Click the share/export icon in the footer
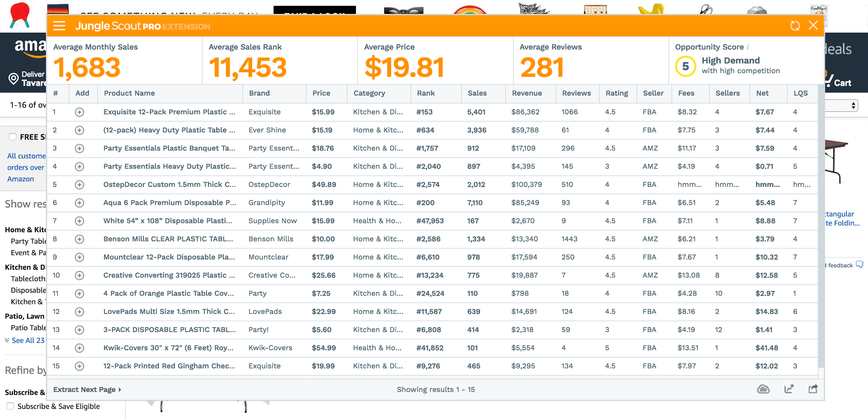The image size is (868, 419). pyautogui.click(x=813, y=389)
